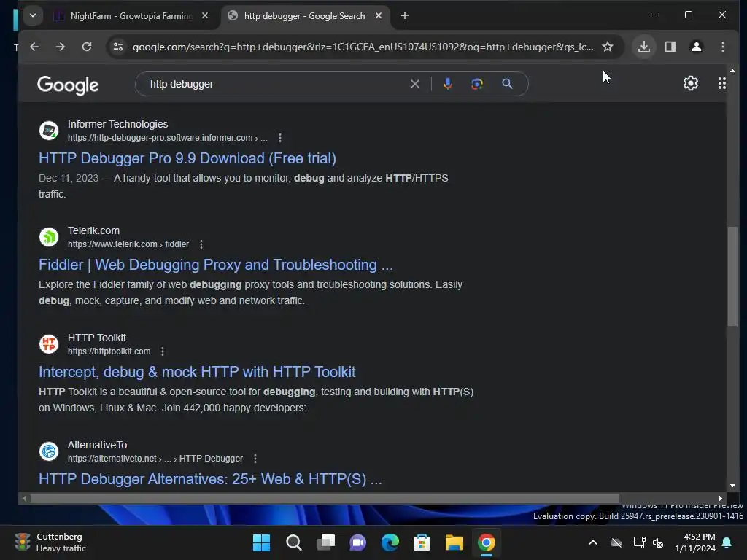Viewport: 747px width, 560px height.
Task: Open Intercept, debug & mock HTTP Toolkit result
Action: [x=197, y=372]
